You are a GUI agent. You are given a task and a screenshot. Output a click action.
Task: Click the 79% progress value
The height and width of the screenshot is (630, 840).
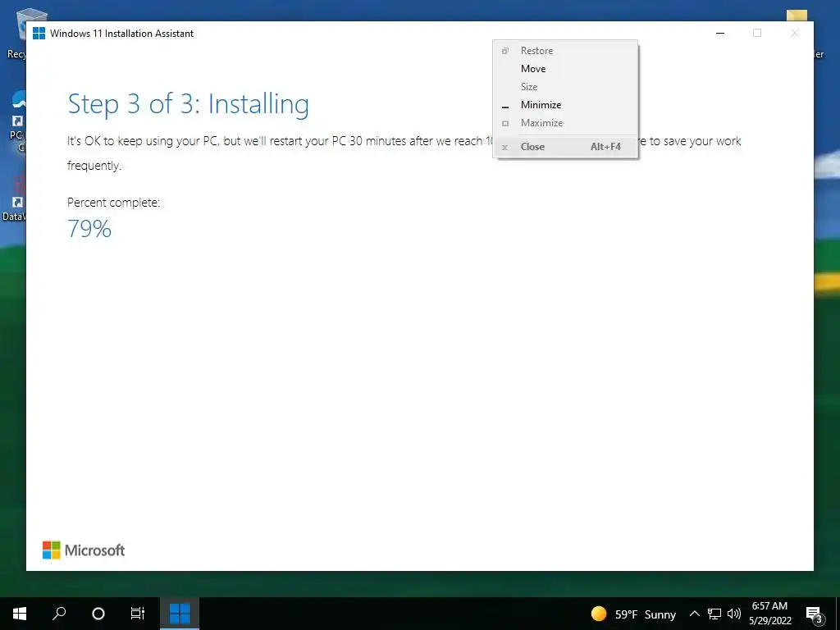89,229
